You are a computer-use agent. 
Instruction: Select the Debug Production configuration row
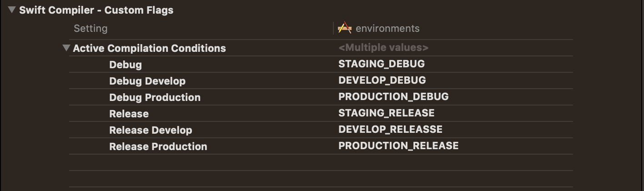pyautogui.click(x=155, y=97)
